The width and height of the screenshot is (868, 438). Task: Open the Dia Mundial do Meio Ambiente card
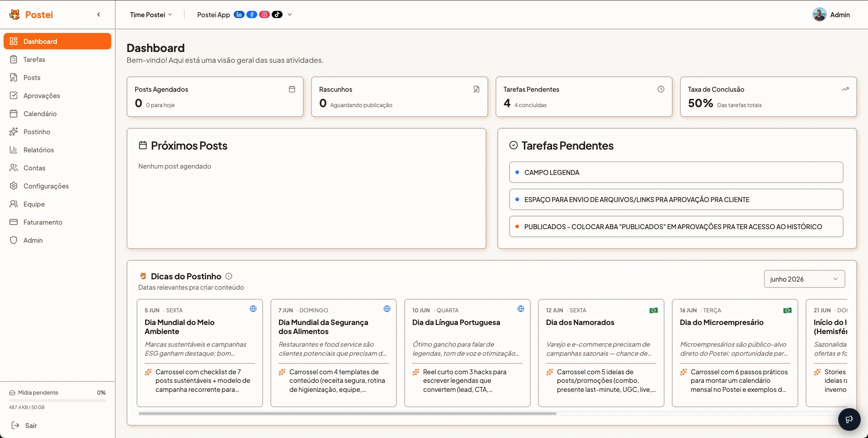click(200, 353)
